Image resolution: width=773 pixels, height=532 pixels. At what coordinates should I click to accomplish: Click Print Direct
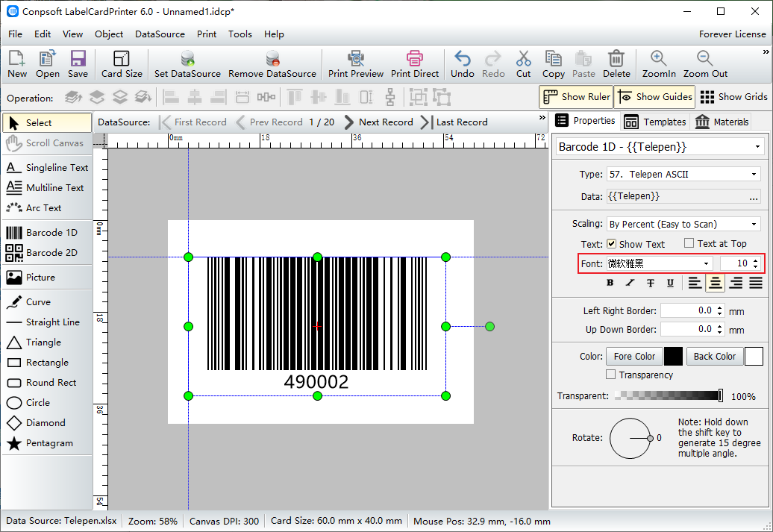pos(415,64)
